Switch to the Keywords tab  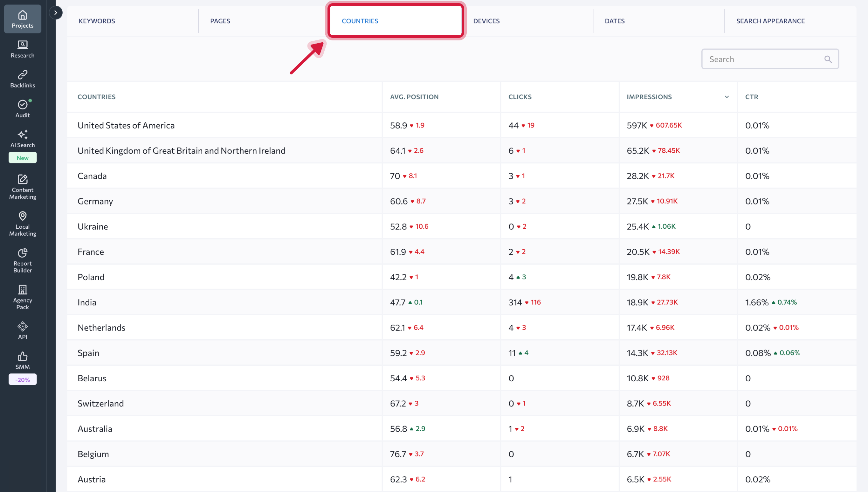tap(97, 21)
